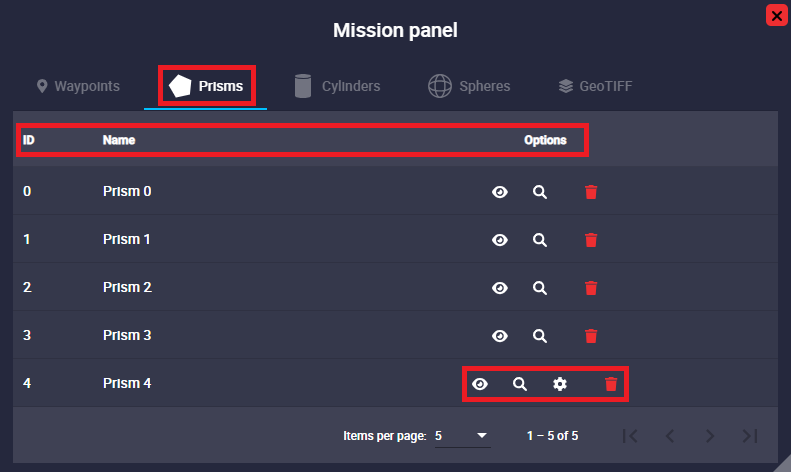This screenshot has width=791, height=472.
Task: Close the Mission panel
Action: 775,15
